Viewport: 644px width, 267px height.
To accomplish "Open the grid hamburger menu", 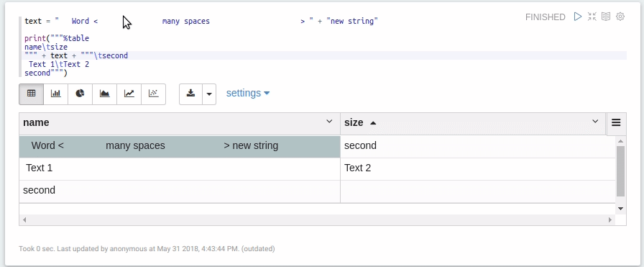I will 616,122.
